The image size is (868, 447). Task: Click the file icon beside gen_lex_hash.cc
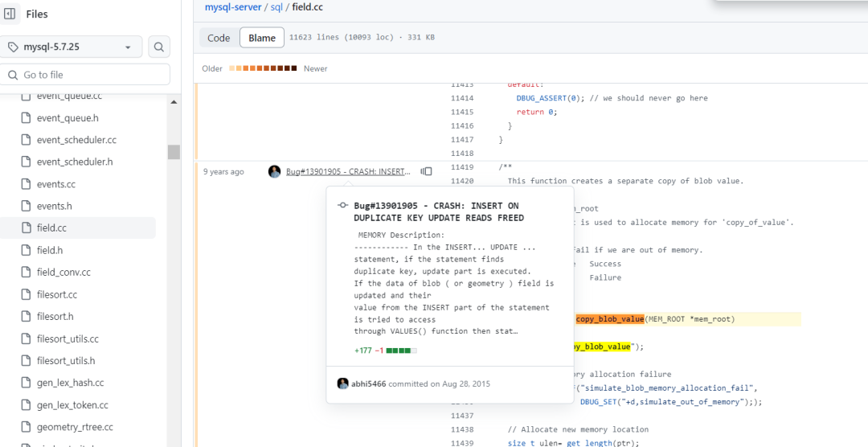26,383
